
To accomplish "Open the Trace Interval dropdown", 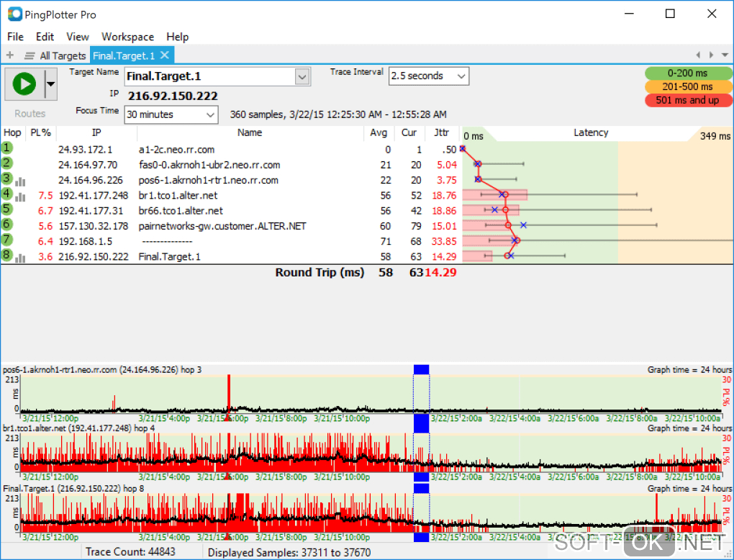I will [461, 76].
